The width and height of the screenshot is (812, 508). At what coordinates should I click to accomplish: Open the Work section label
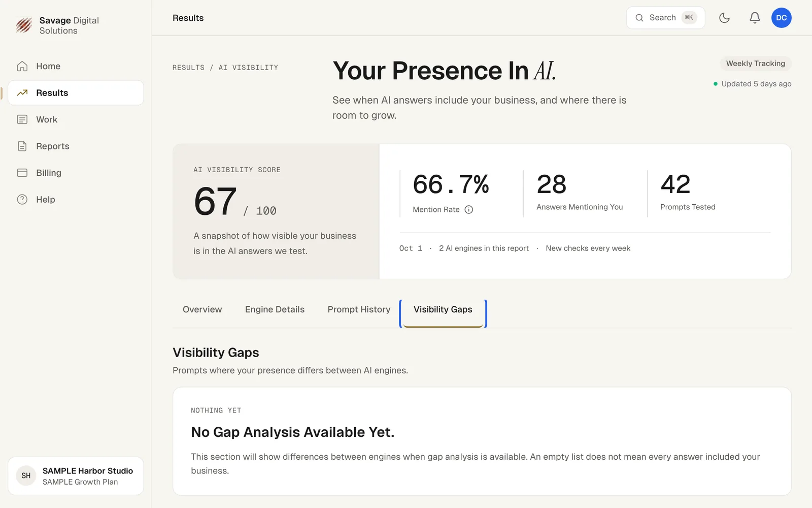pos(47,120)
